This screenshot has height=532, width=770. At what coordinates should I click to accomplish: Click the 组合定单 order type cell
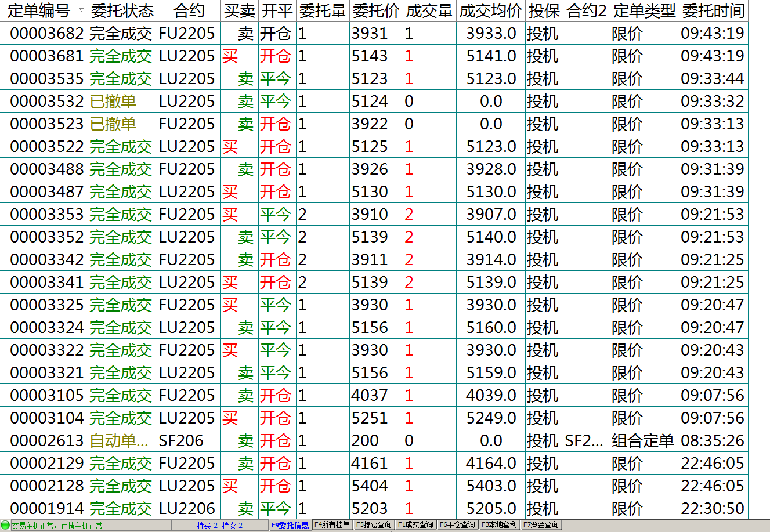643,441
